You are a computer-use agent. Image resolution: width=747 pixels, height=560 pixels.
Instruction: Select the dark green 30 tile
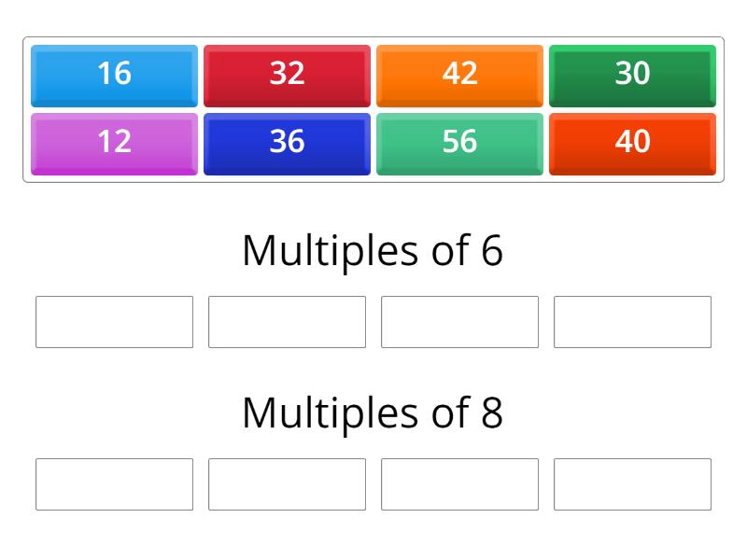tap(632, 75)
